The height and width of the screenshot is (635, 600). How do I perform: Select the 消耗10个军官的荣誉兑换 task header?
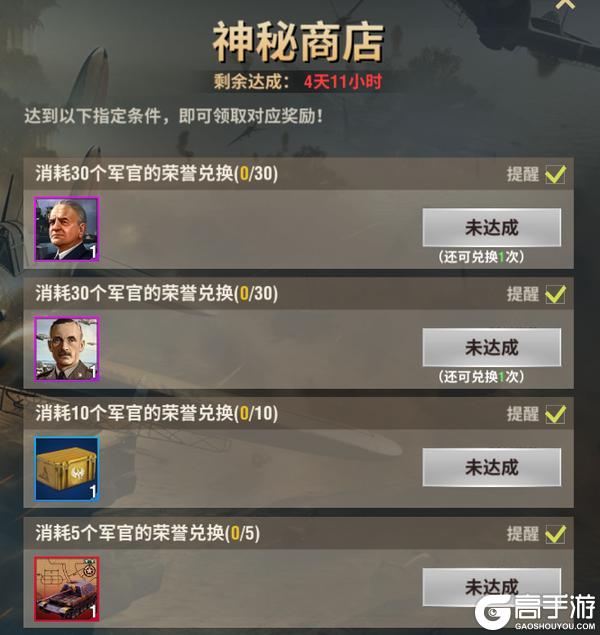pos(157,413)
